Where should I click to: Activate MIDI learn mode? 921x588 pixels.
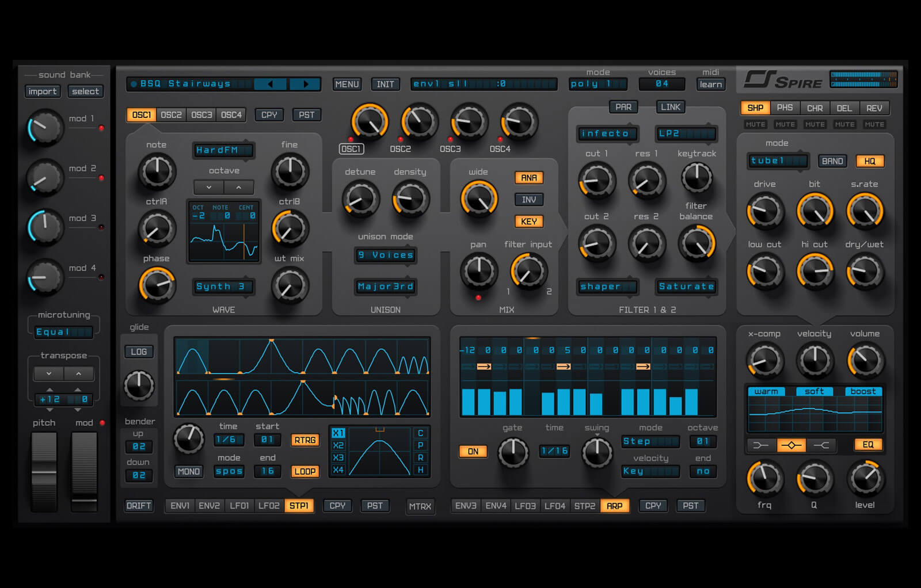pyautogui.click(x=710, y=84)
